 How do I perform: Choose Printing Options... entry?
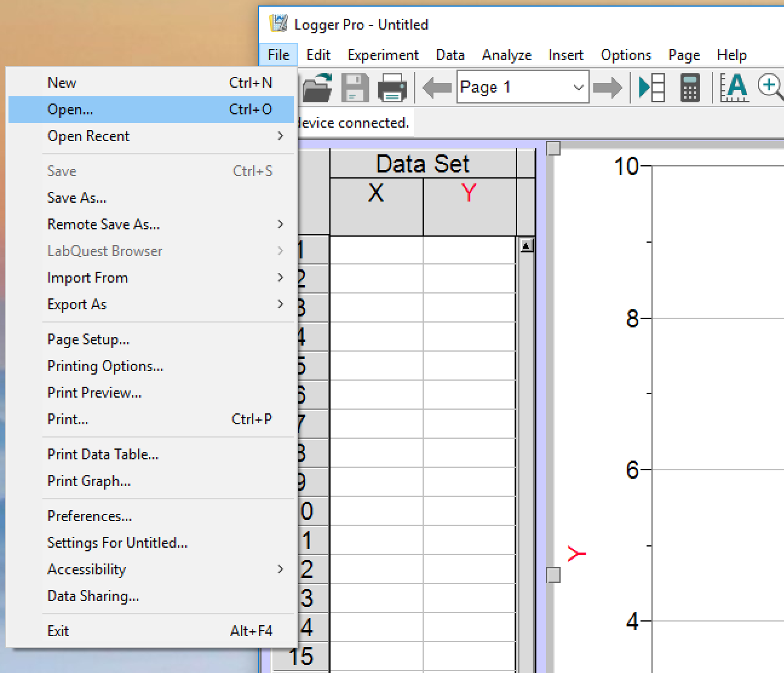[151, 366]
